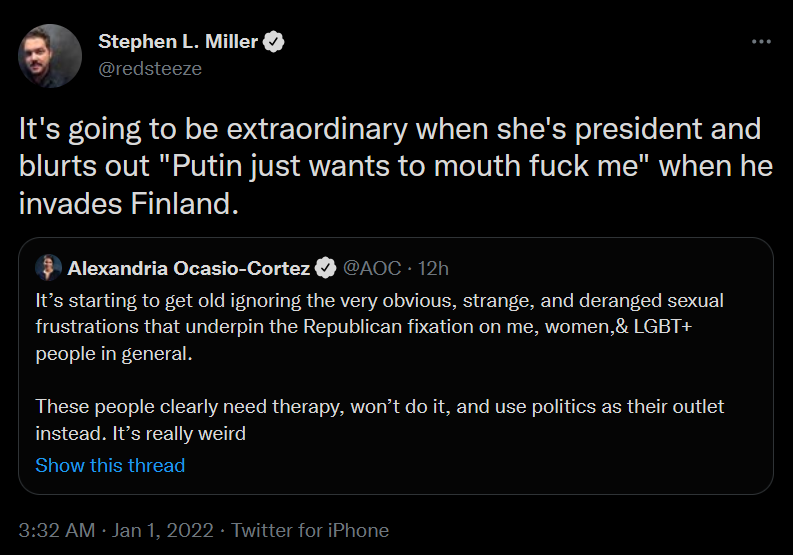Open Stephen L. Miller's profile picture
This screenshot has width=793, height=555.
tap(50, 55)
